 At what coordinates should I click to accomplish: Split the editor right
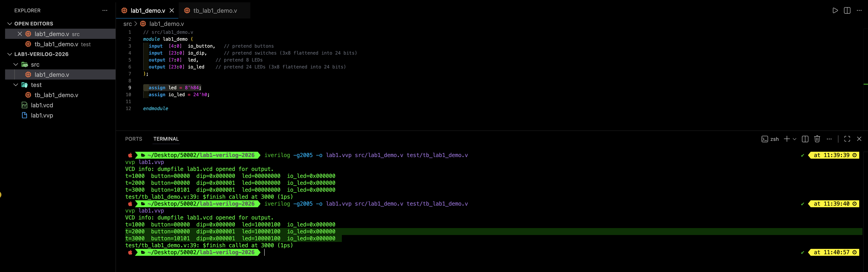pyautogui.click(x=847, y=10)
